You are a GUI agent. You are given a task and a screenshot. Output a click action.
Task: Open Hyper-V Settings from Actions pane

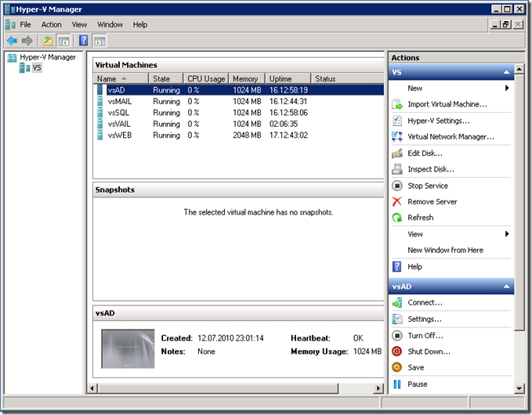[x=438, y=121]
